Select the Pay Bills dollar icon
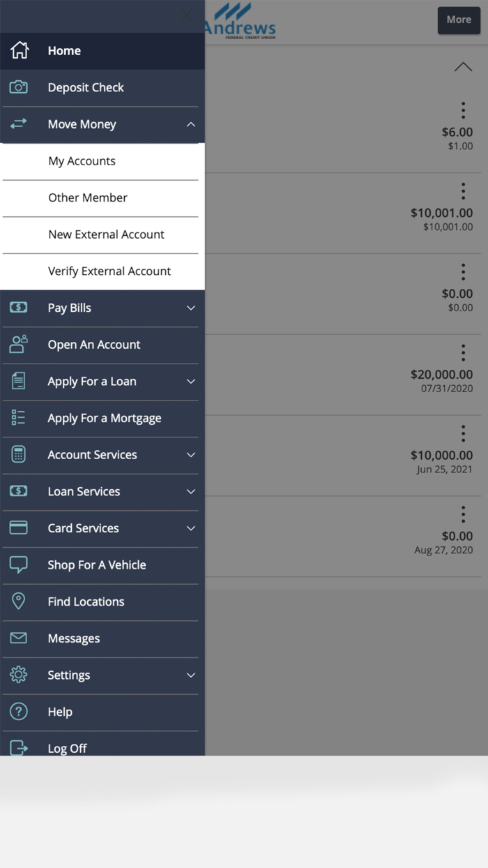The height and width of the screenshot is (868, 488). [x=19, y=308]
